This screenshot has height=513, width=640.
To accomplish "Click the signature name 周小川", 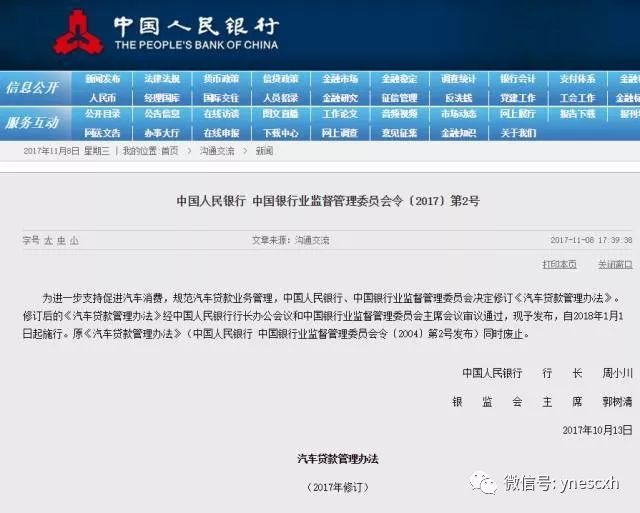I will (618, 373).
